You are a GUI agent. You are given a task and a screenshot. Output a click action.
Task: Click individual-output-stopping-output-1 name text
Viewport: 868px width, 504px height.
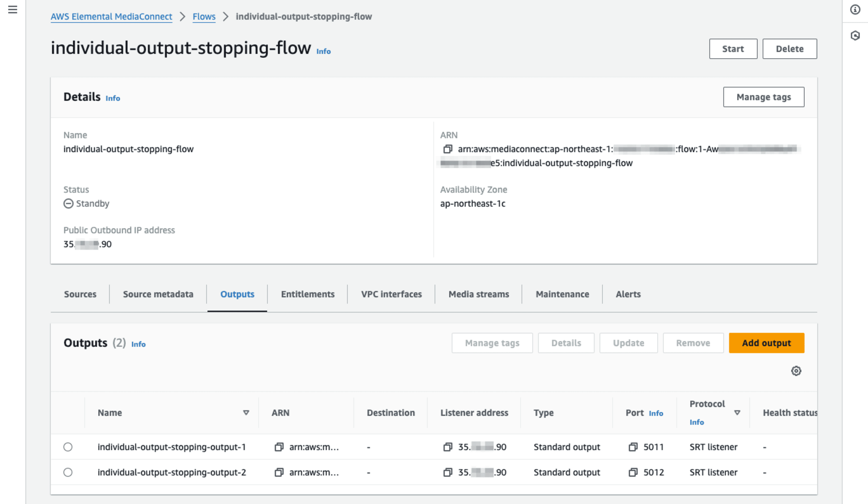point(172,447)
